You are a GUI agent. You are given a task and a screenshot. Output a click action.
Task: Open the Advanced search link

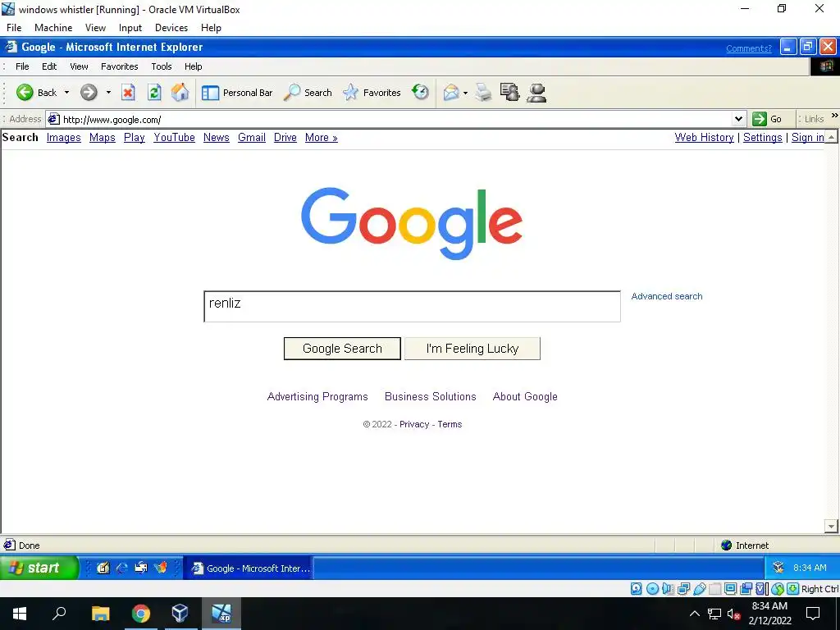click(666, 296)
